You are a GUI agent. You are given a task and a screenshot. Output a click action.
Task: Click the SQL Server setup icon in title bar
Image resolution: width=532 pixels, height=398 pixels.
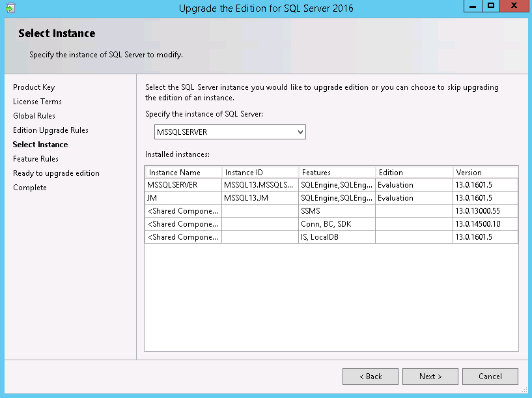click(9, 8)
